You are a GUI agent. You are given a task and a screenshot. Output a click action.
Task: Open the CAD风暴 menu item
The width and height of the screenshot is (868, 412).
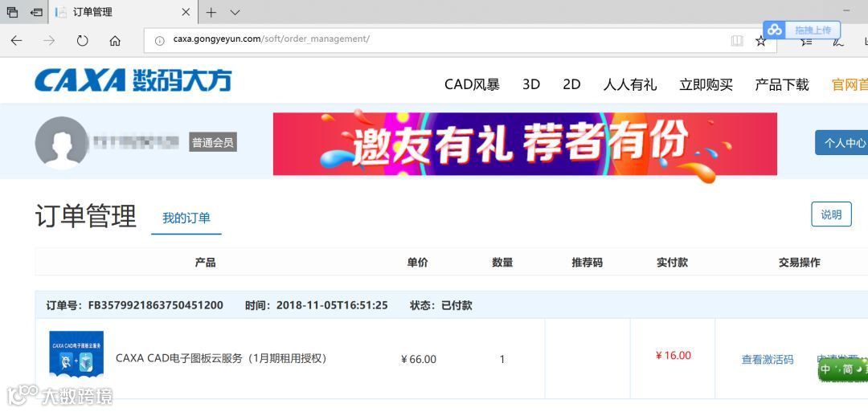[473, 84]
